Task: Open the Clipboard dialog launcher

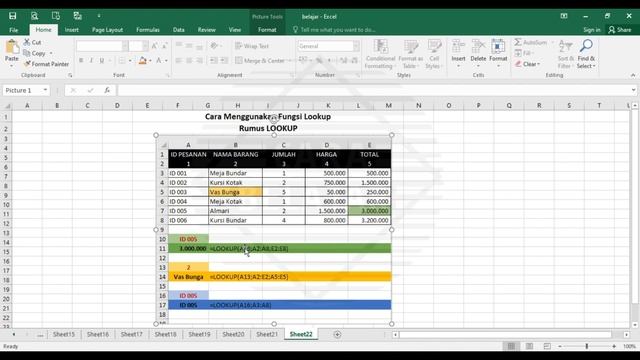Action: coord(70,76)
